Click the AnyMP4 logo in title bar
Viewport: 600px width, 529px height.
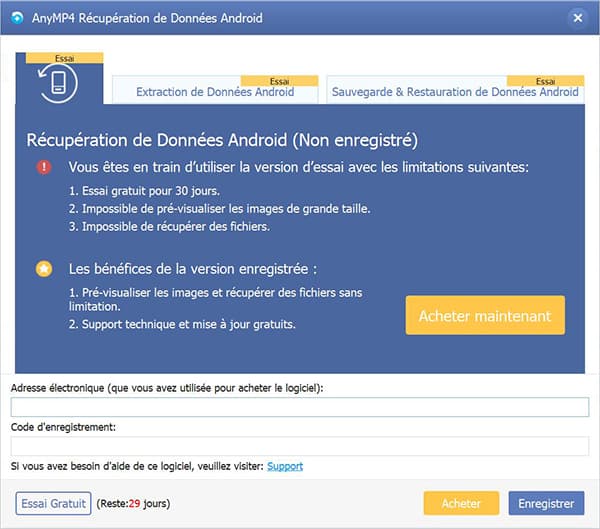point(17,18)
